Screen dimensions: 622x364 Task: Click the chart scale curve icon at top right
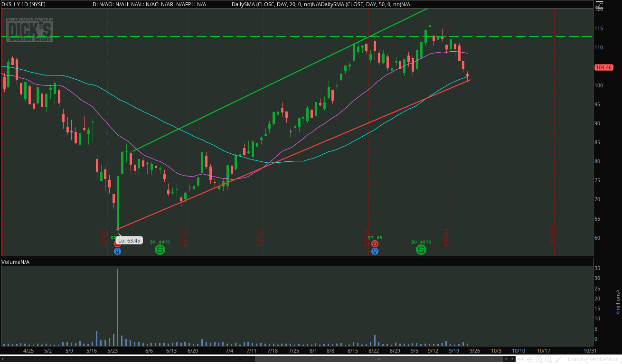pos(599,5)
